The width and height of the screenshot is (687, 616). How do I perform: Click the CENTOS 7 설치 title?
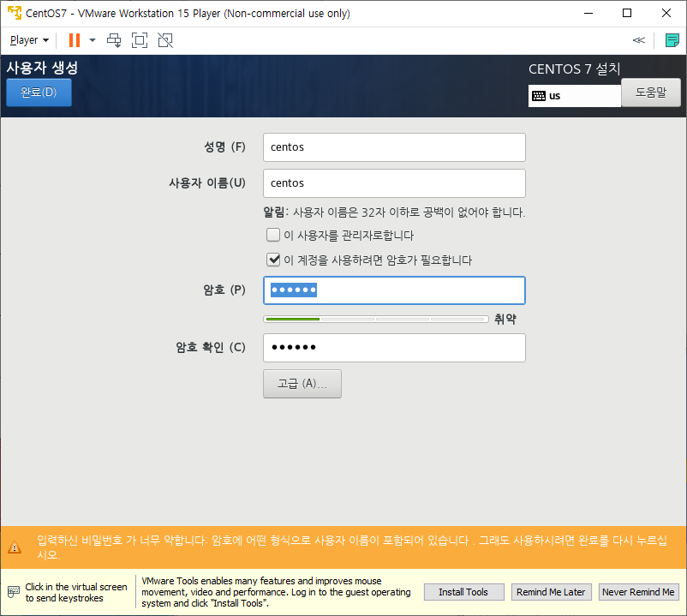coord(575,69)
